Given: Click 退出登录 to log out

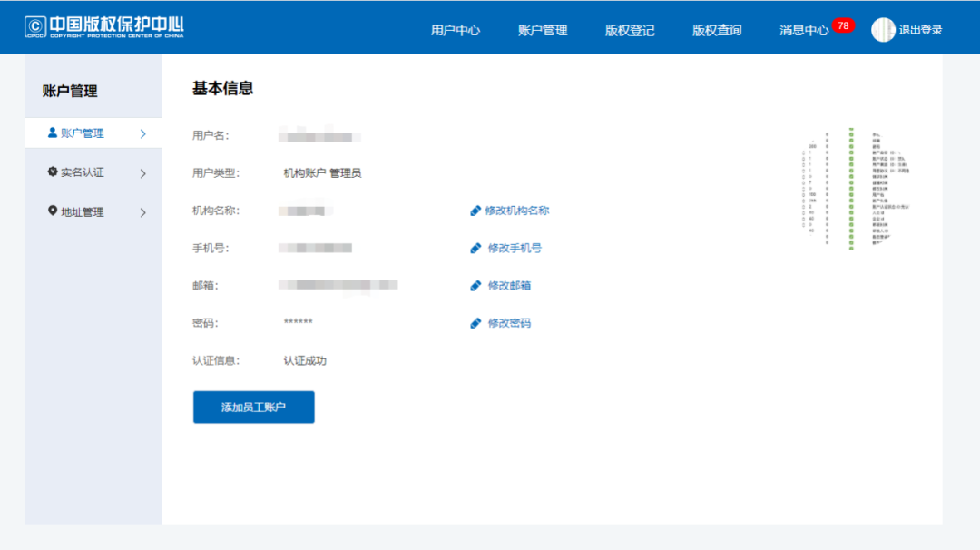Looking at the screenshot, I should click(918, 29).
